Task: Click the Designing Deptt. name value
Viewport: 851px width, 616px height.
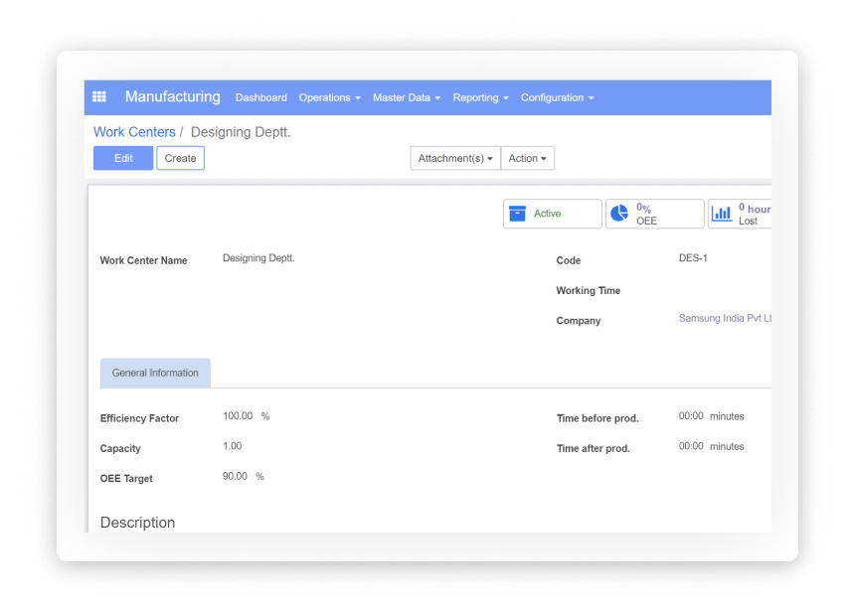Action: (x=258, y=258)
